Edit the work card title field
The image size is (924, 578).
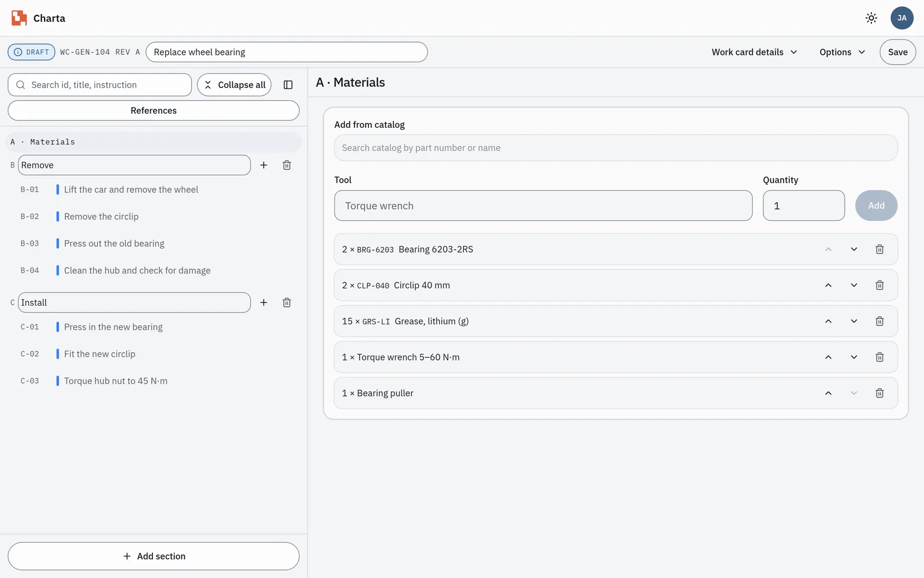click(286, 52)
